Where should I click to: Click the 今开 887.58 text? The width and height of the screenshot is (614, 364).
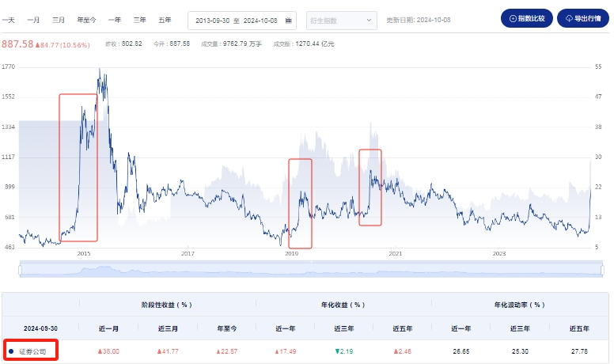[x=172, y=44]
